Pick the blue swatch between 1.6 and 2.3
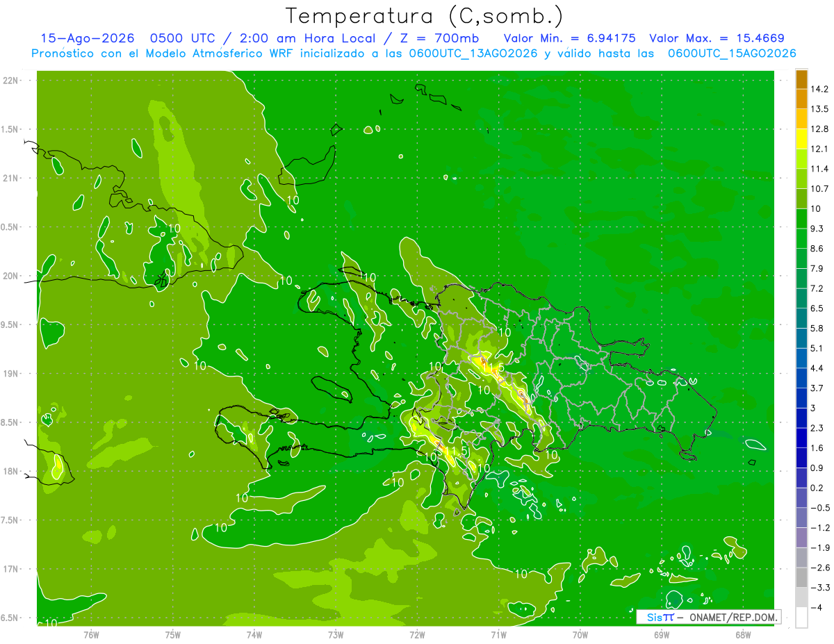 click(x=801, y=438)
